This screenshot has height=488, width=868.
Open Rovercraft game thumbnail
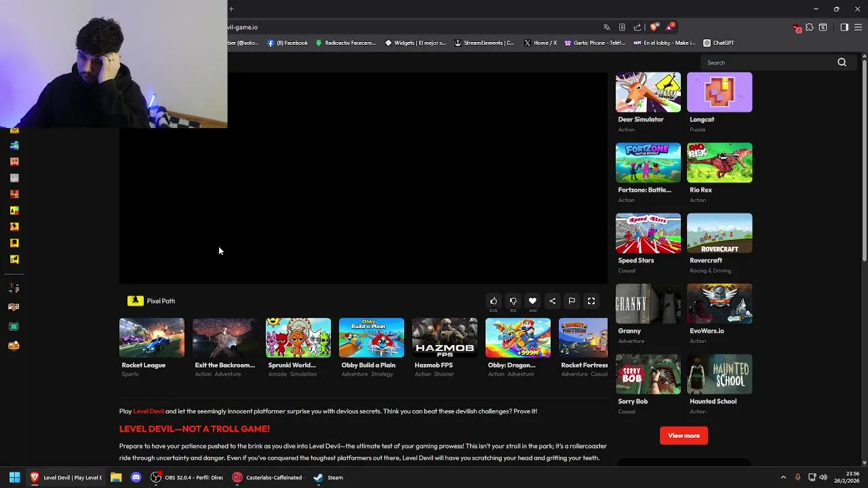coord(719,233)
